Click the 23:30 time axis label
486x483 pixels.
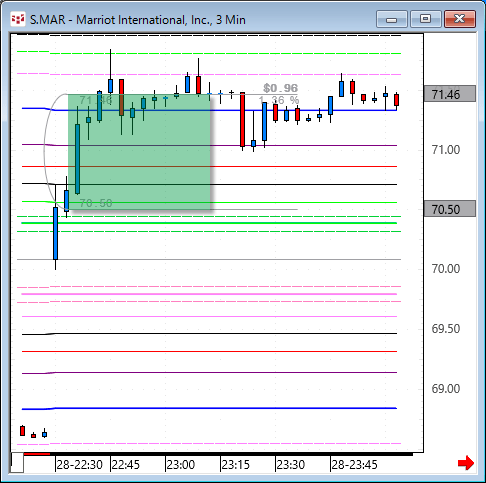pos(291,464)
